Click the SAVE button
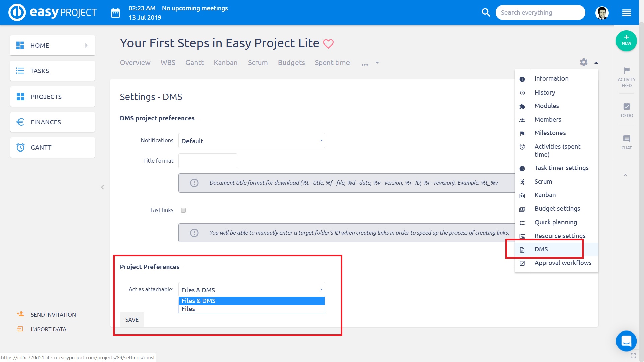The height and width of the screenshot is (362, 644). [x=131, y=319]
